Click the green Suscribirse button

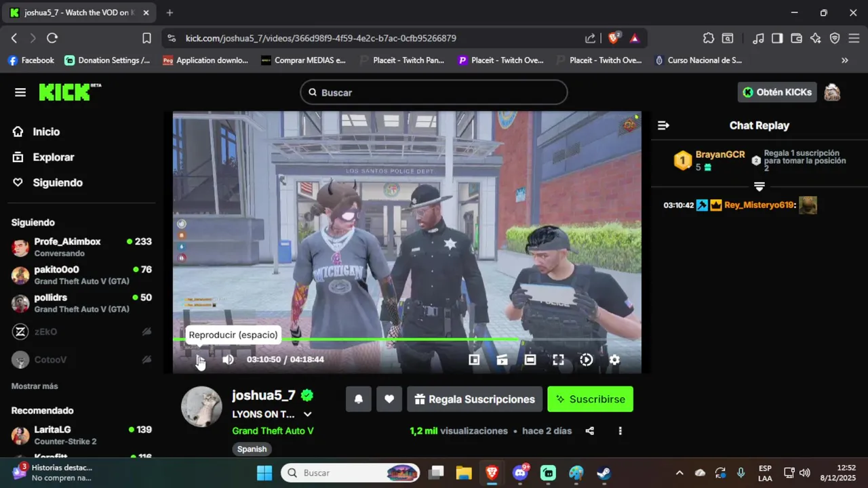pyautogui.click(x=590, y=399)
